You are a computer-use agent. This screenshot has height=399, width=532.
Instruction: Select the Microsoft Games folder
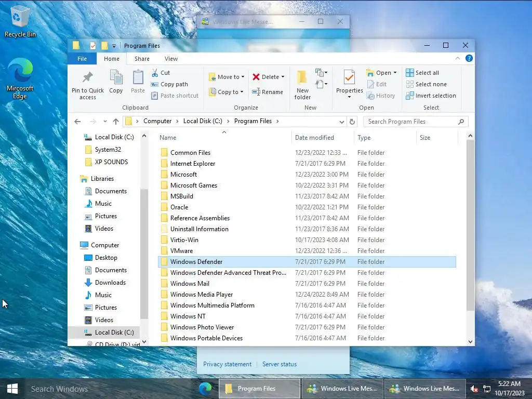coord(307,185)
